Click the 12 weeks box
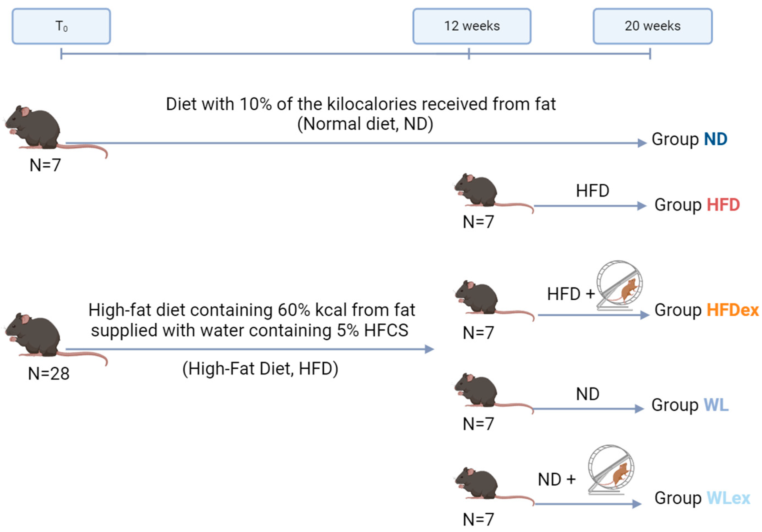Viewport: 762px width, 532px height. (472, 26)
